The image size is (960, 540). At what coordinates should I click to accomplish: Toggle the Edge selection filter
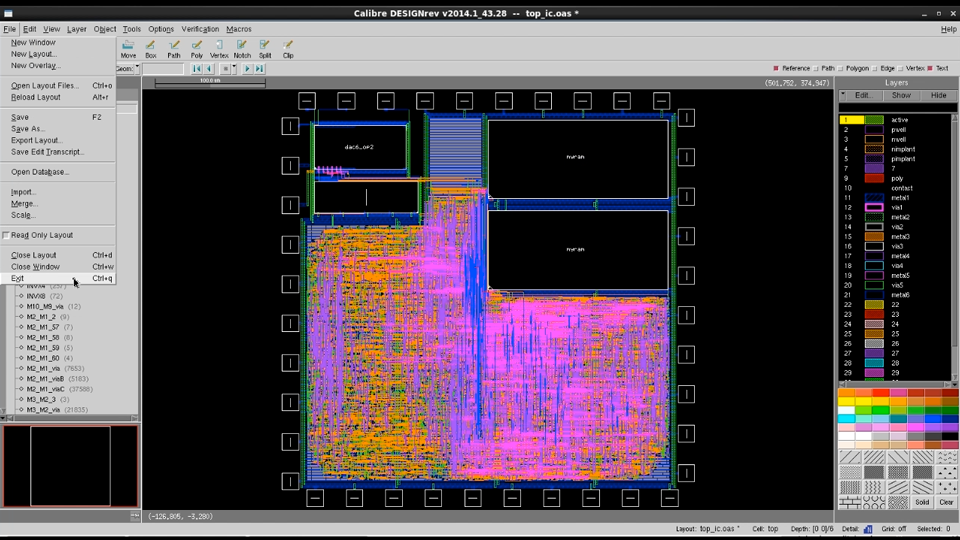875,69
